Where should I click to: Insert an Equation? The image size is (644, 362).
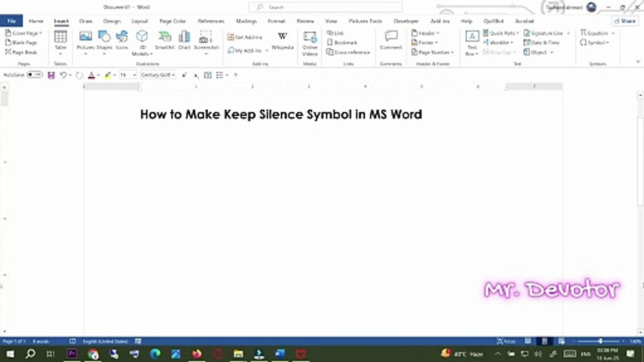(594, 33)
